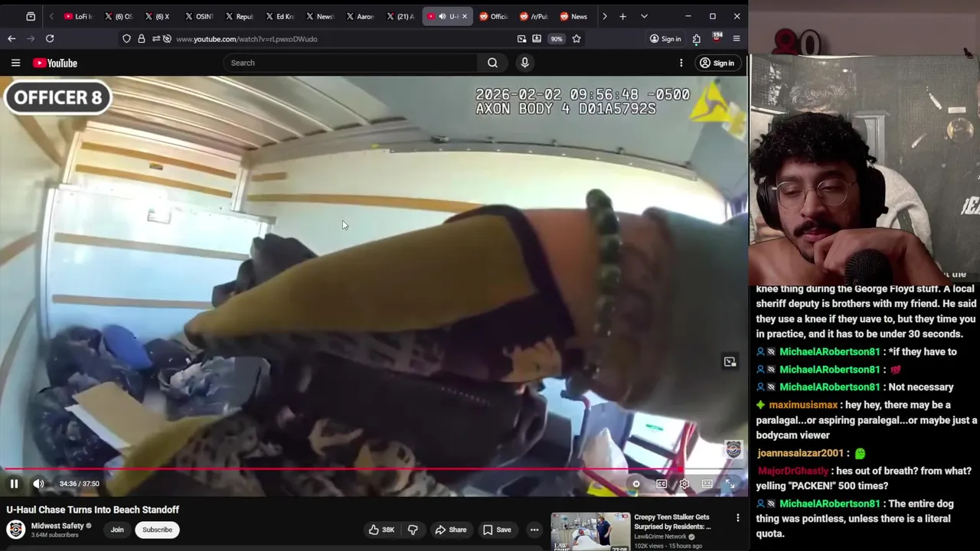Image resolution: width=980 pixels, height=551 pixels.
Task: Open the extensions puzzle icon
Action: tap(696, 39)
